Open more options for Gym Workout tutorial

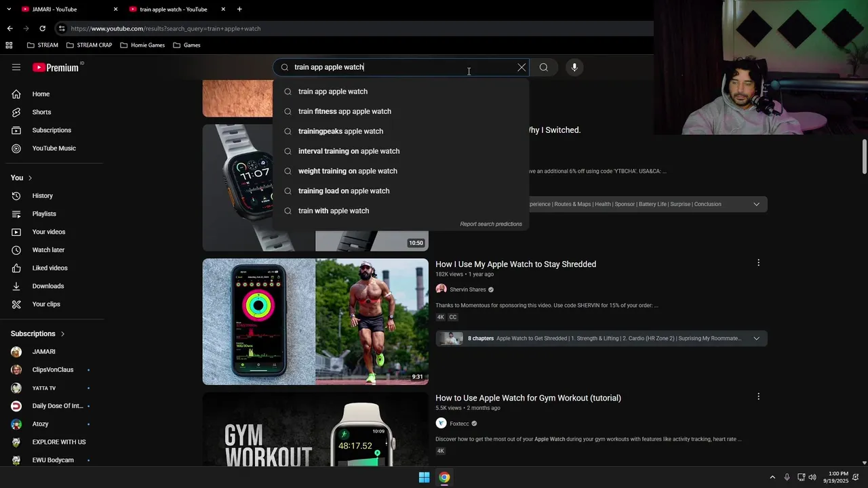click(x=758, y=396)
